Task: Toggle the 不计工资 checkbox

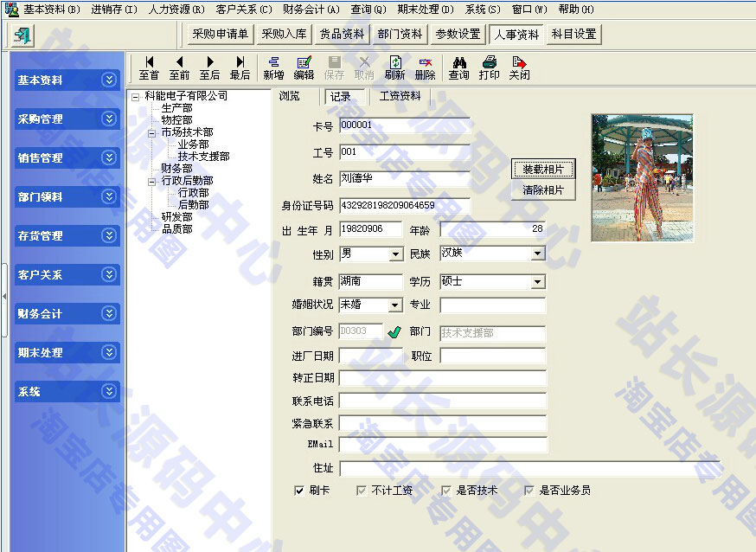Action: 361,491
